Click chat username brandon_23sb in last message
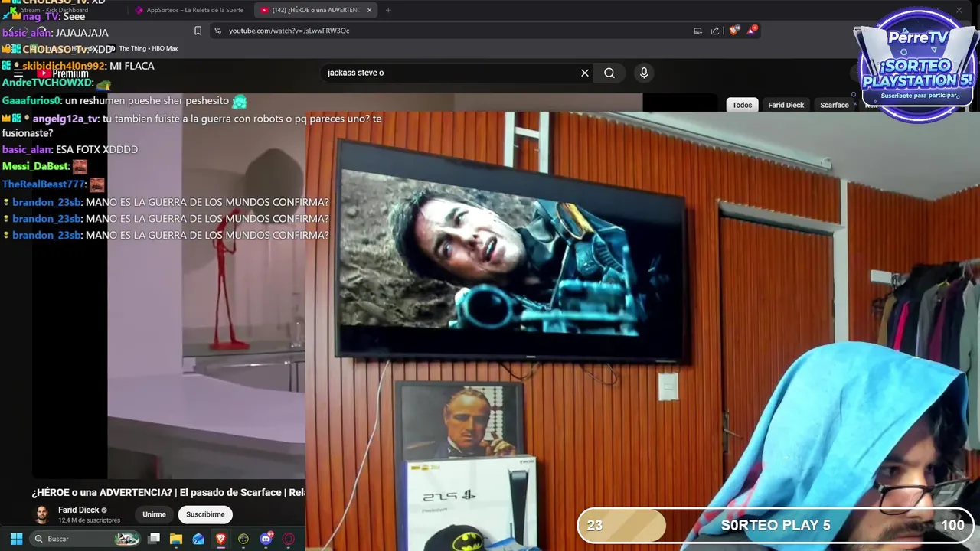 47,235
